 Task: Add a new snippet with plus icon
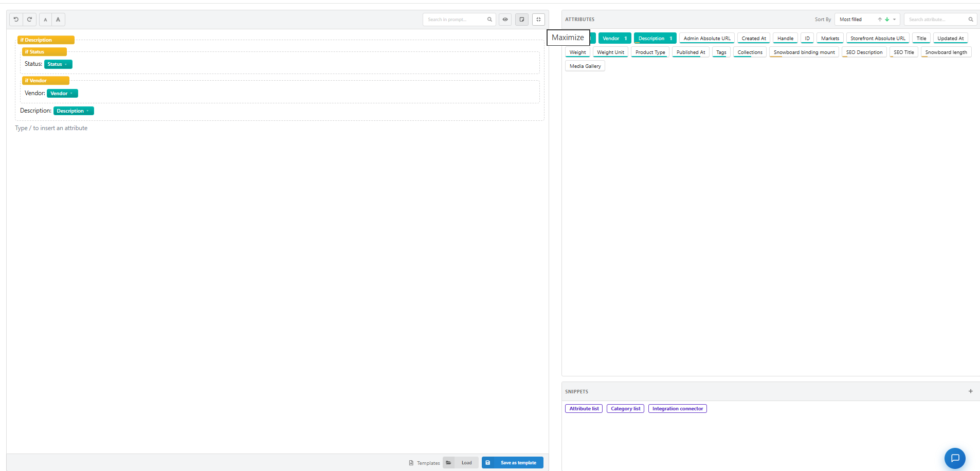[x=971, y=391]
